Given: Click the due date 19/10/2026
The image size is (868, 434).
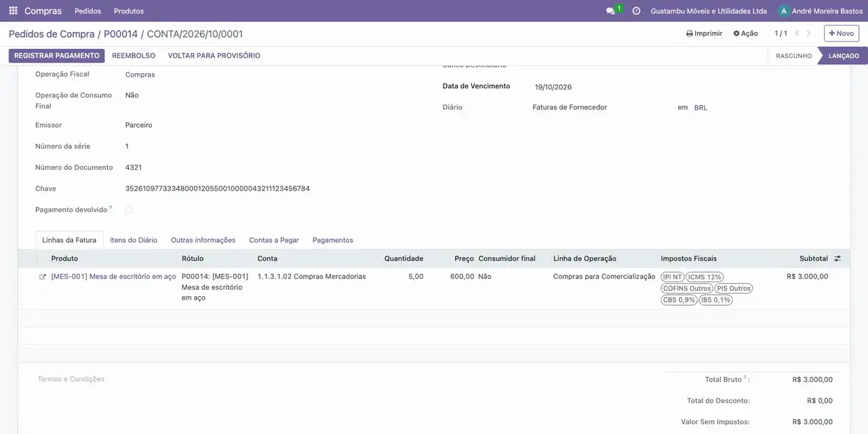Looking at the screenshot, I should tap(553, 87).
